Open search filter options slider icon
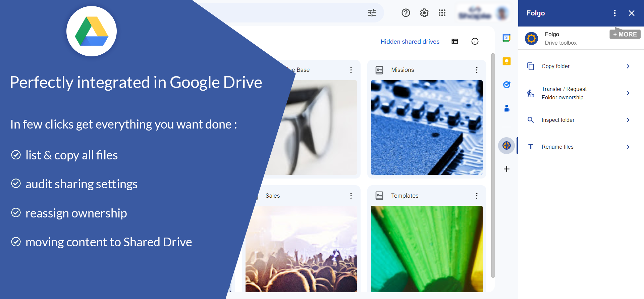The height and width of the screenshot is (299, 644). coord(372,13)
